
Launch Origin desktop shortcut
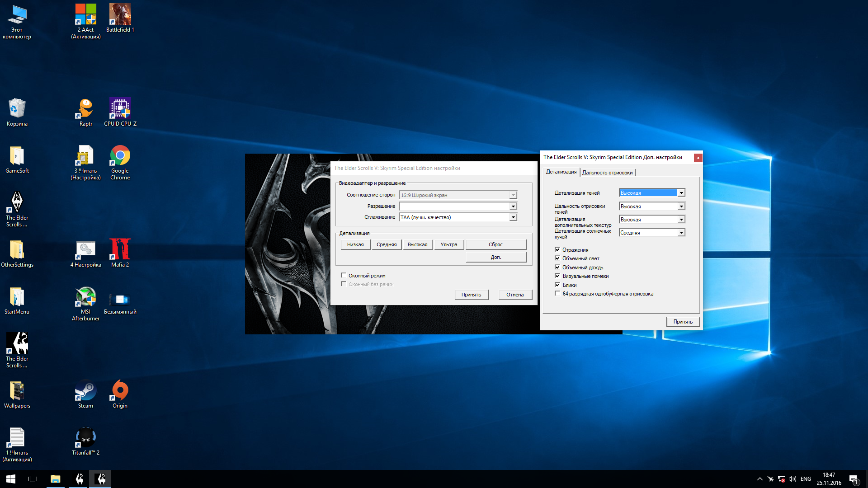coord(120,394)
